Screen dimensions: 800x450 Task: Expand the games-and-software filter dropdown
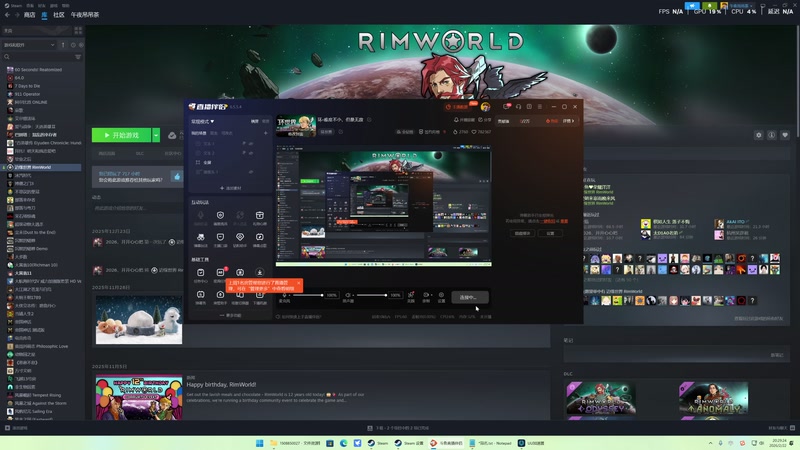point(29,45)
